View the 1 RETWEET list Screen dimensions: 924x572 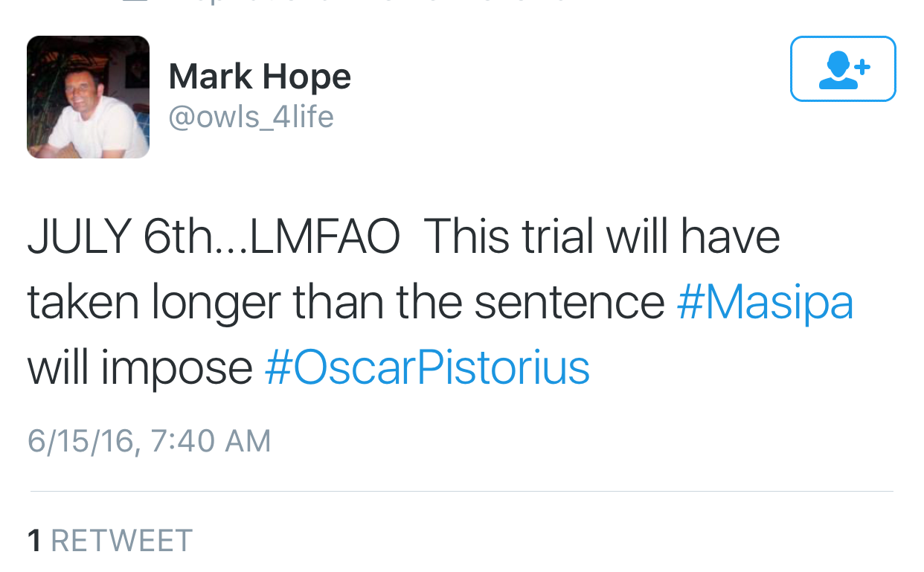point(110,541)
